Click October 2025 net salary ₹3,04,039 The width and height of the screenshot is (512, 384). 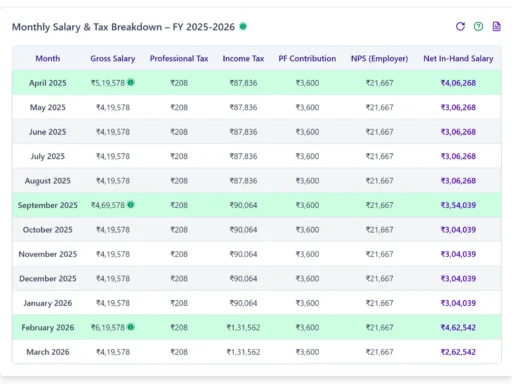coord(458,230)
